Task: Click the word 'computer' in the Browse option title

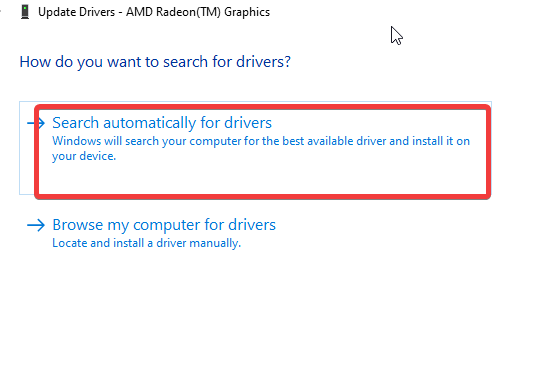Action: click(x=167, y=225)
